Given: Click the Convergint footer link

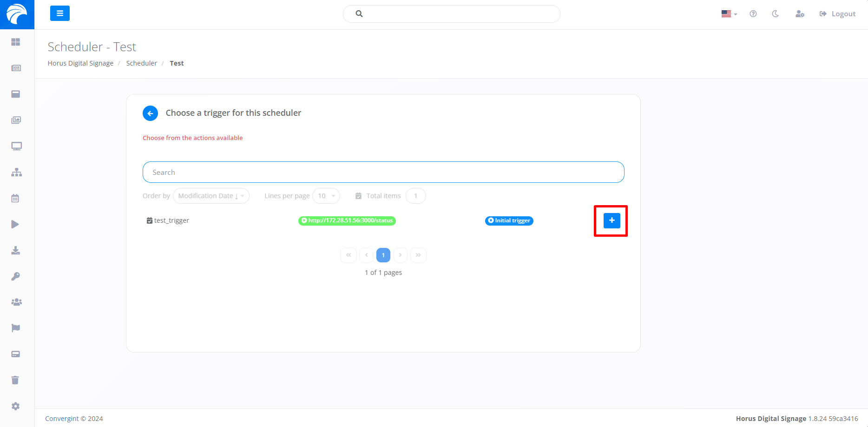Looking at the screenshot, I should coord(62,419).
